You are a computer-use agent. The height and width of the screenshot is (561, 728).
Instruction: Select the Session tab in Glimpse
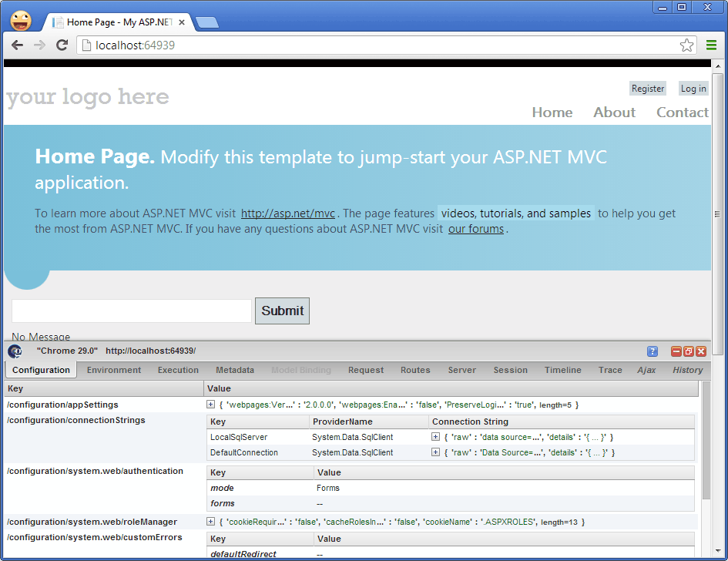click(510, 370)
